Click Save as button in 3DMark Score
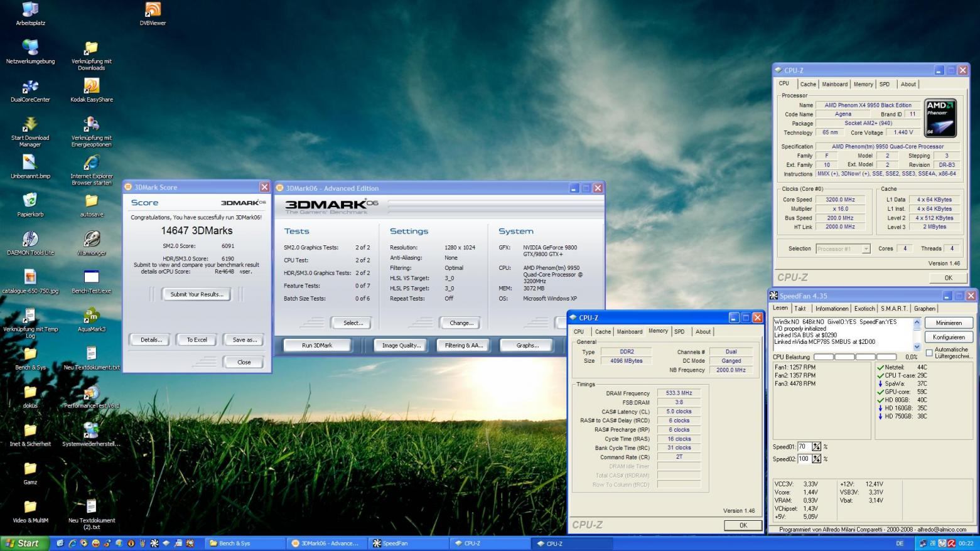 pyautogui.click(x=244, y=340)
